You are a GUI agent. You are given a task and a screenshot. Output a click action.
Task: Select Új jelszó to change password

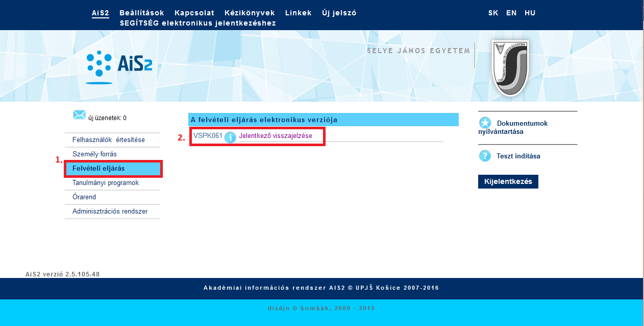(339, 13)
